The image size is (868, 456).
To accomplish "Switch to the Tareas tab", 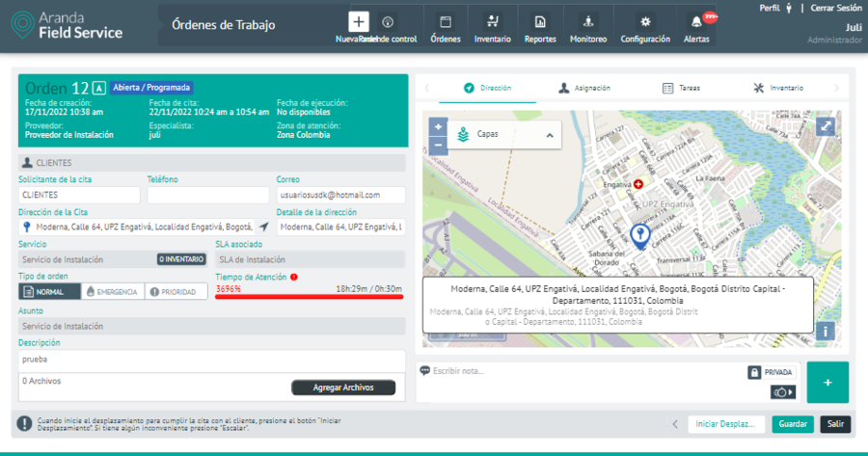I will (682, 88).
